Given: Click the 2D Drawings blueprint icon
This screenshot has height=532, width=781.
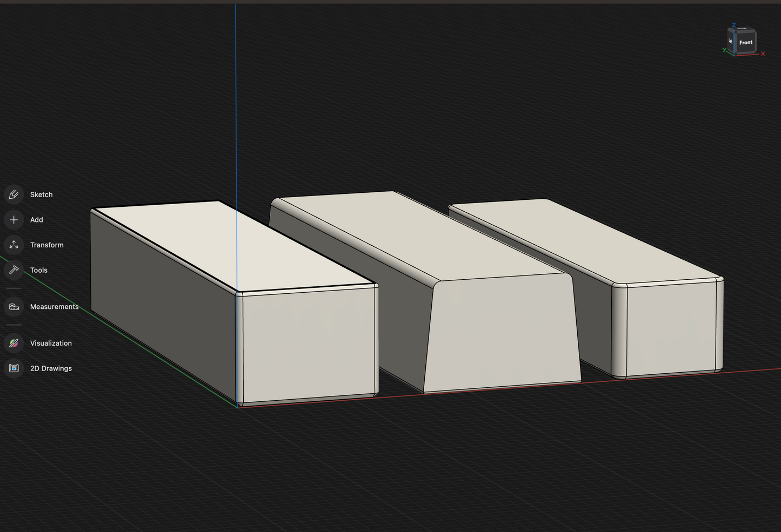Looking at the screenshot, I should [14, 368].
